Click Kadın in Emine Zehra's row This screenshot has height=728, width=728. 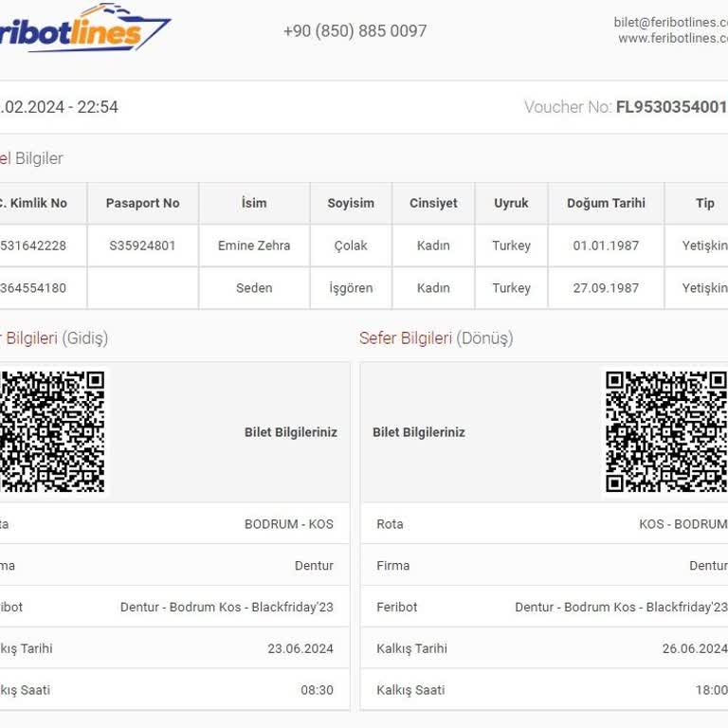[433, 246]
